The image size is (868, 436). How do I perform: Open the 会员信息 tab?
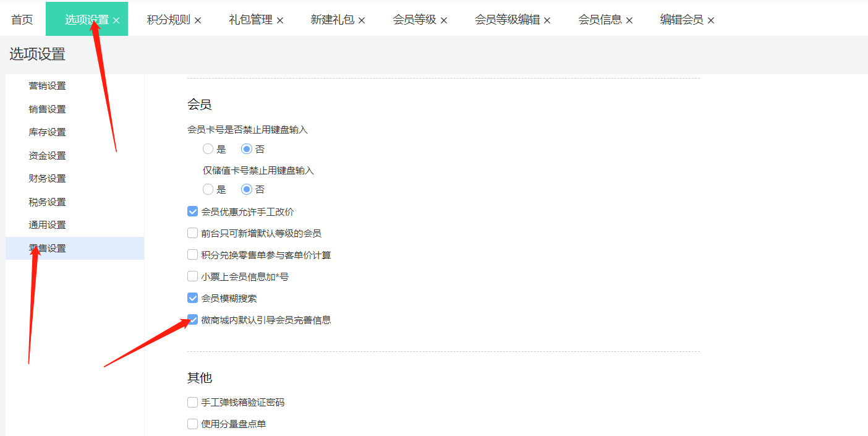click(x=600, y=19)
